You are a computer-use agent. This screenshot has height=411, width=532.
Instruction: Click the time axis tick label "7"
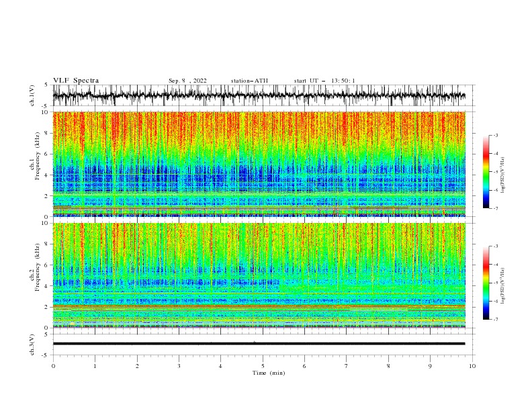347,366
